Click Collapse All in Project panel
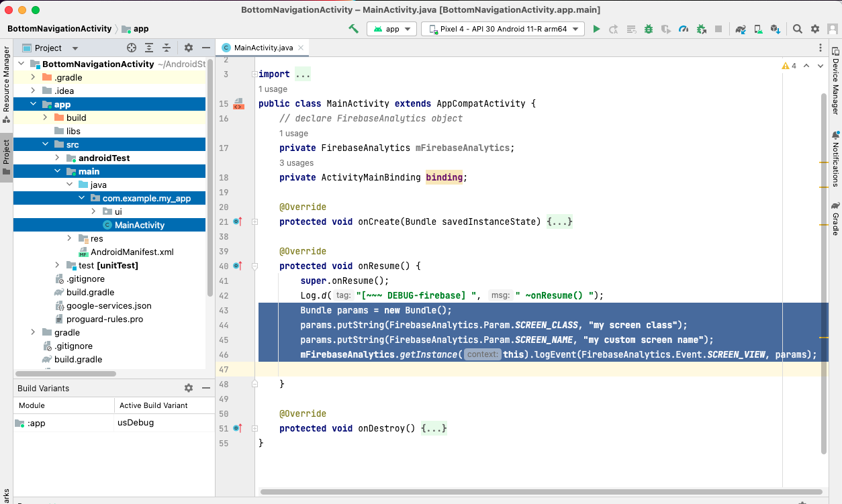842x504 pixels. click(x=167, y=48)
